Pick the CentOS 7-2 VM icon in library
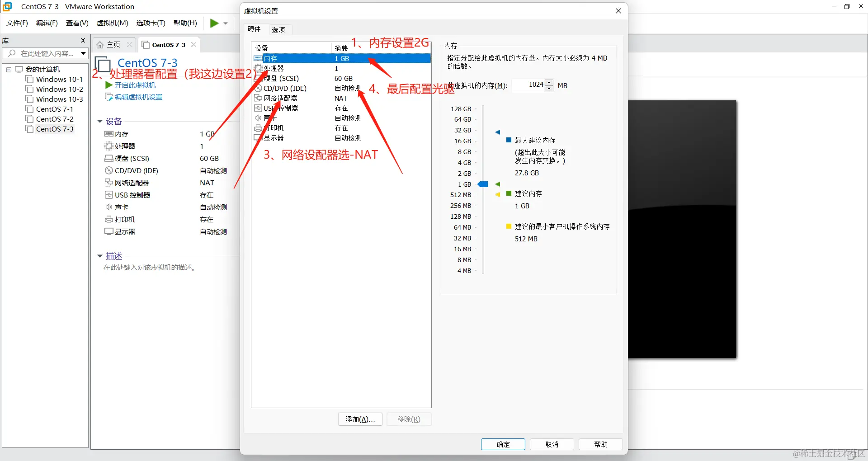The image size is (868, 461). [30, 119]
